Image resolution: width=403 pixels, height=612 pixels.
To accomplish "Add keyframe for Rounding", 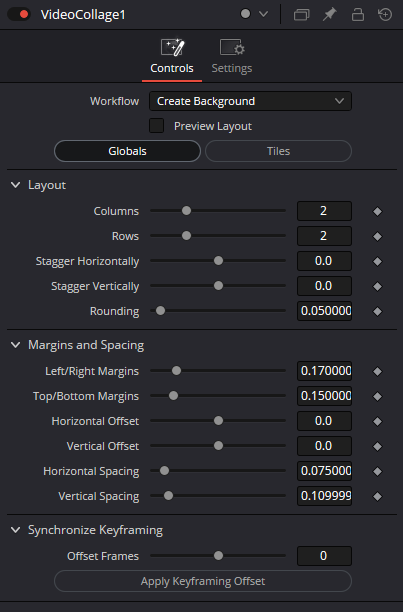I will 377,311.
